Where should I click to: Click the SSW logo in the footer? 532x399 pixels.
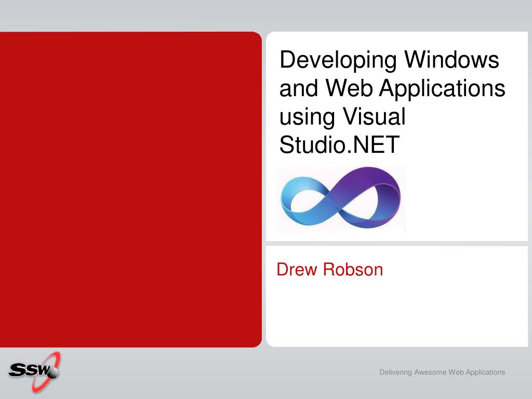click(x=34, y=372)
